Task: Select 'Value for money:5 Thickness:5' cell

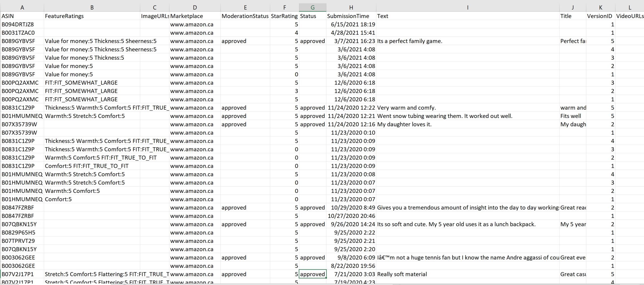Action: coord(92,58)
